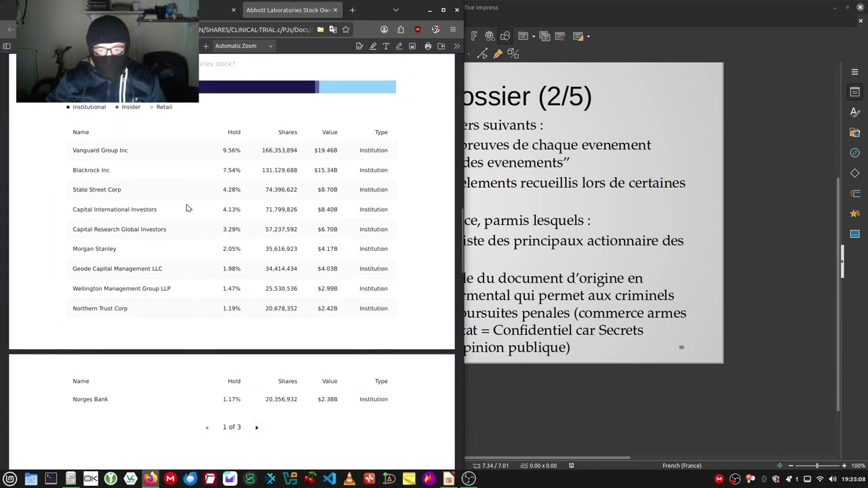Click Firefox icon in the taskbar
The width and height of the screenshot is (868, 488).
point(151,479)
